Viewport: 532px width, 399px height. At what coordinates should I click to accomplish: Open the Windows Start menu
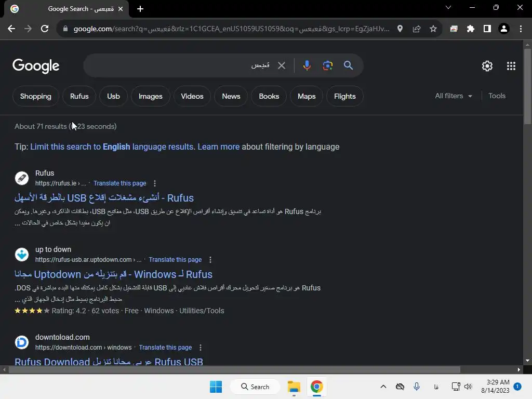coord(216,387)
